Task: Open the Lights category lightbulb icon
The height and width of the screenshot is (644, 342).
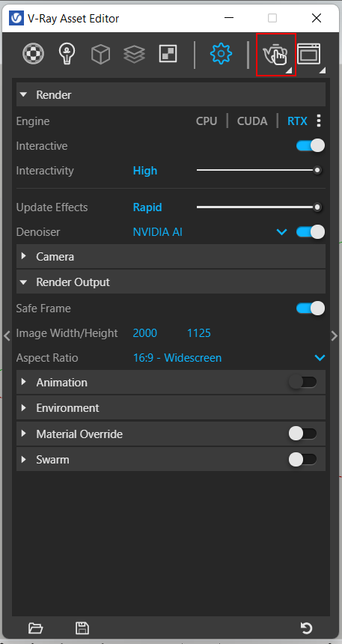Action: [67, 54]
